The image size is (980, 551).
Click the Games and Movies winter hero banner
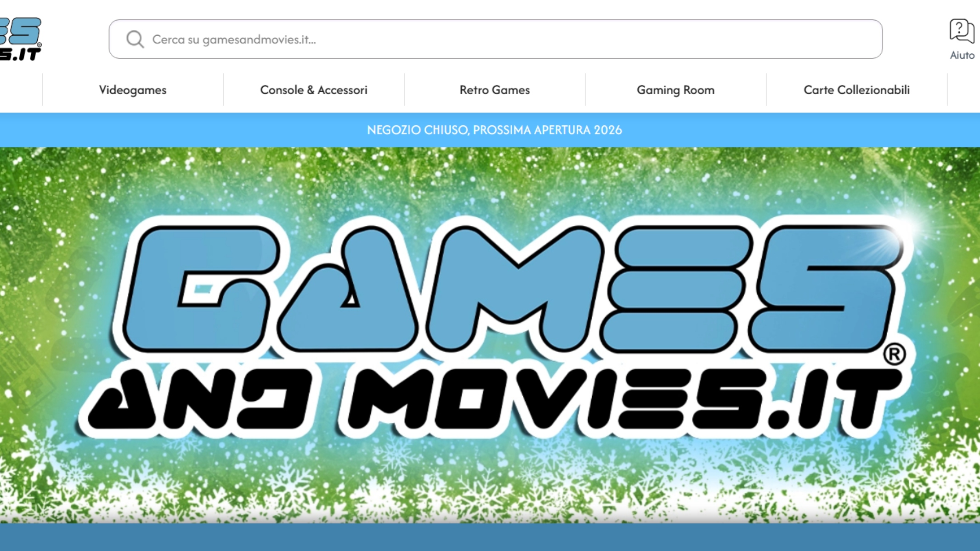(490, 335)
